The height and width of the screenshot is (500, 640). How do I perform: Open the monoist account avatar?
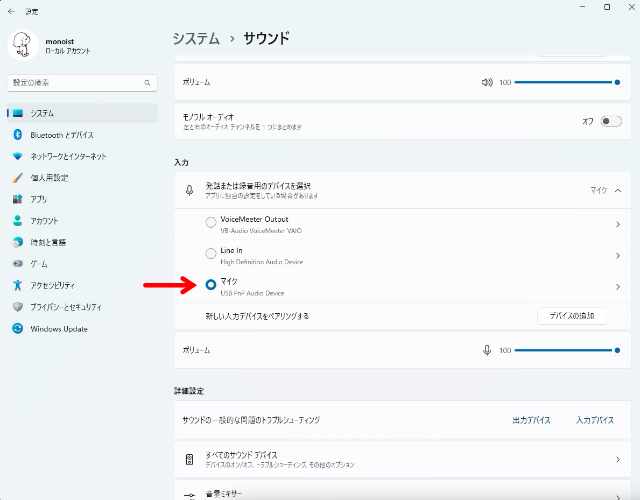tap(23, 45)
